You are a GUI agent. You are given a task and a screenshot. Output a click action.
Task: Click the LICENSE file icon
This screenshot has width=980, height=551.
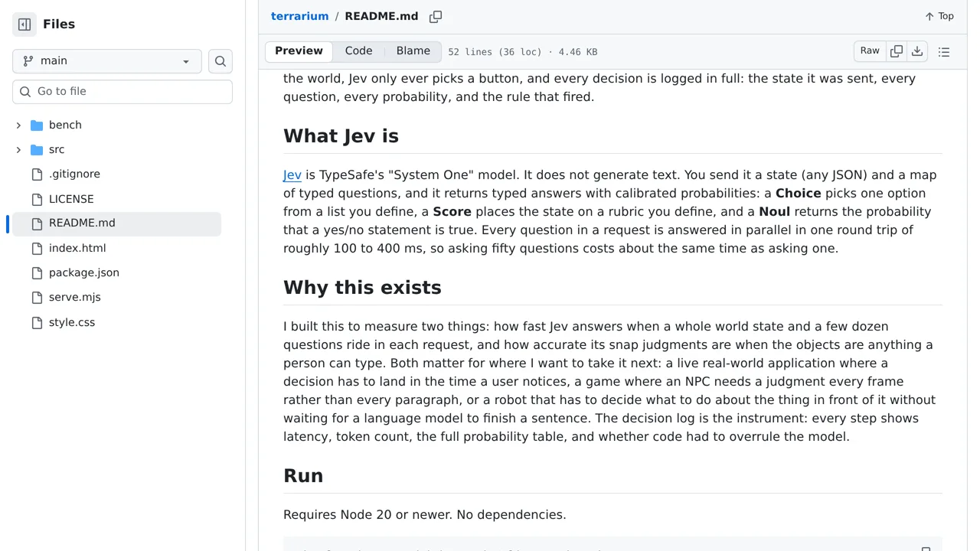coord(37,199)
